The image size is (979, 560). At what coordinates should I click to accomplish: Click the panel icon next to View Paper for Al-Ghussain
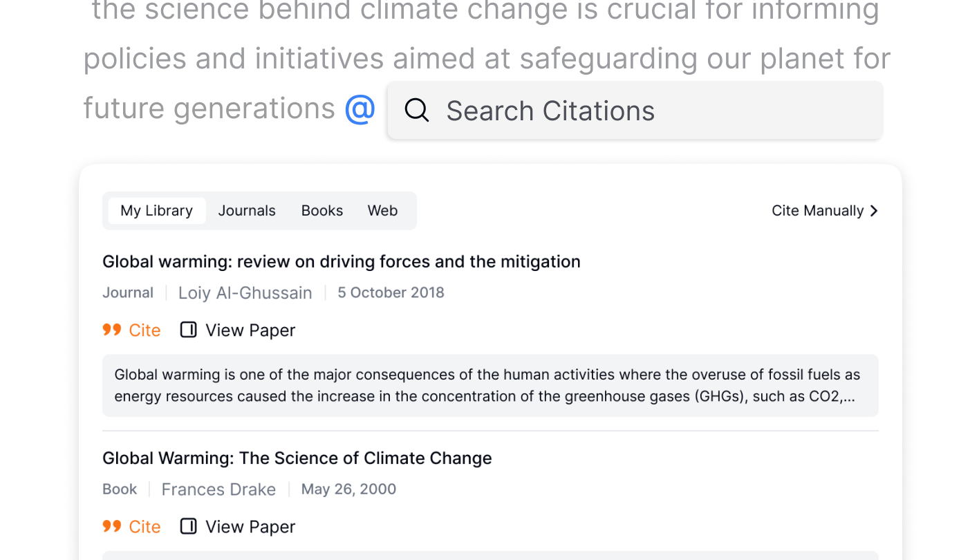[188, 330]
